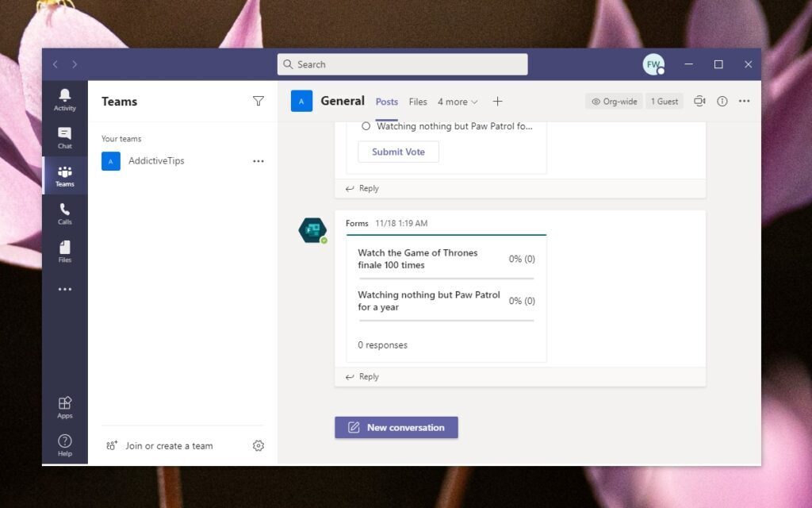Open Chat from the sidebar
The image size is (812, 508).
(x=64, y=137)
